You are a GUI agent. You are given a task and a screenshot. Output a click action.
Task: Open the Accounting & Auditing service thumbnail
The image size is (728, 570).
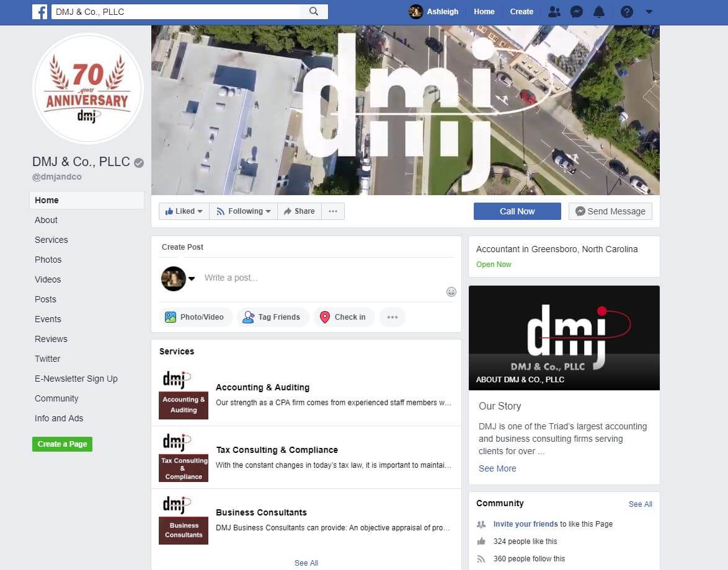click(x=184, y=395)
